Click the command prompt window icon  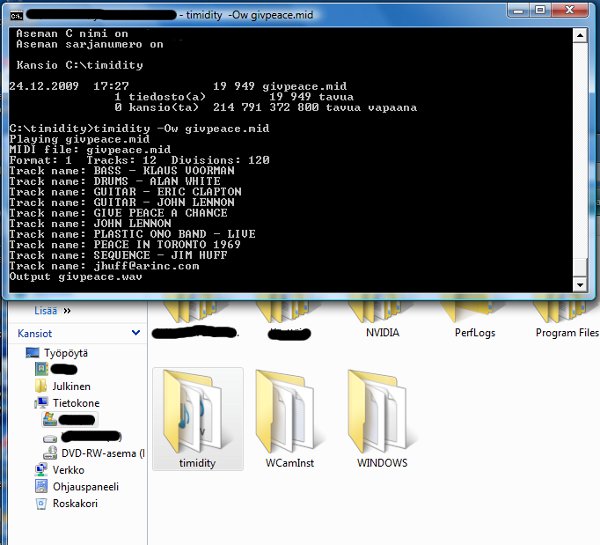click(16, 16)
